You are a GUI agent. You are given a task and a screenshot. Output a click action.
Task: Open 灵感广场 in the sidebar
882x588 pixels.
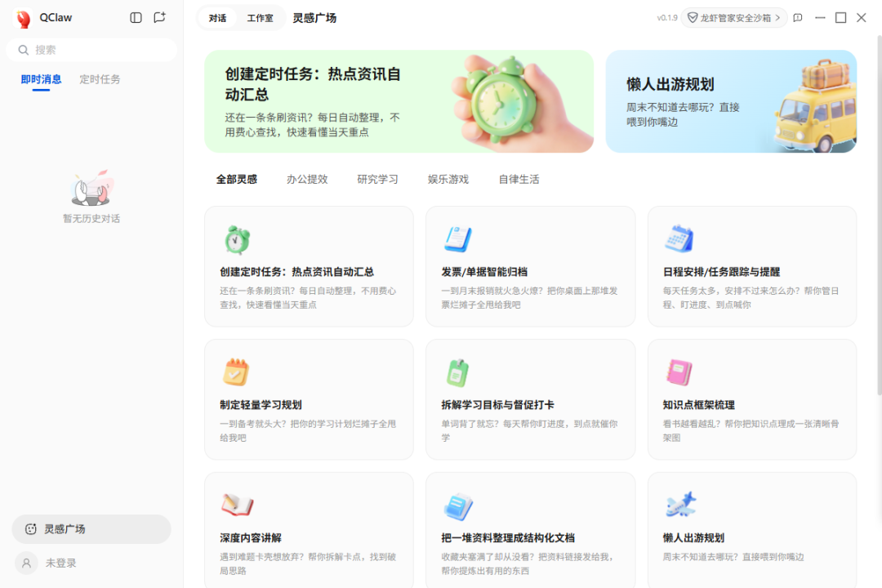91,529
